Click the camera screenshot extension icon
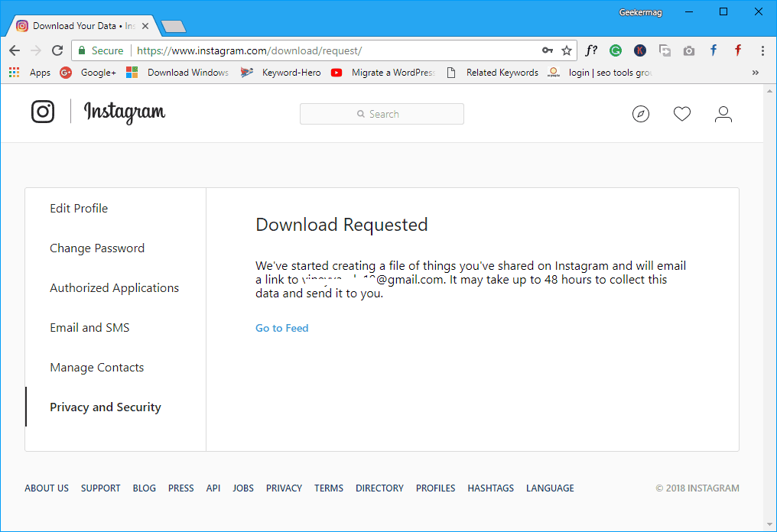 [689, 50]
